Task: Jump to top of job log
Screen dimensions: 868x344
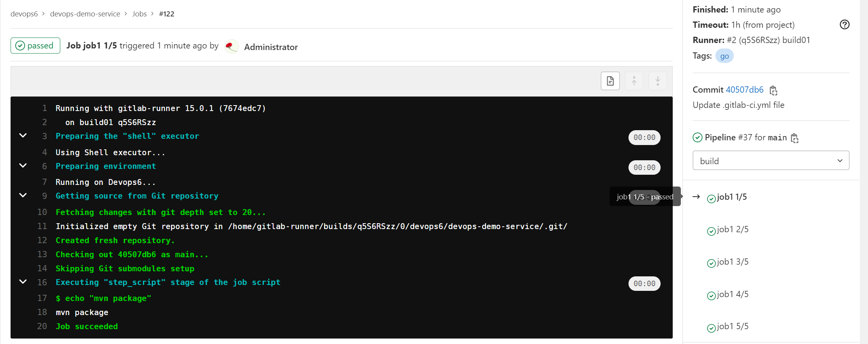Action: click(x=634, y=81)
